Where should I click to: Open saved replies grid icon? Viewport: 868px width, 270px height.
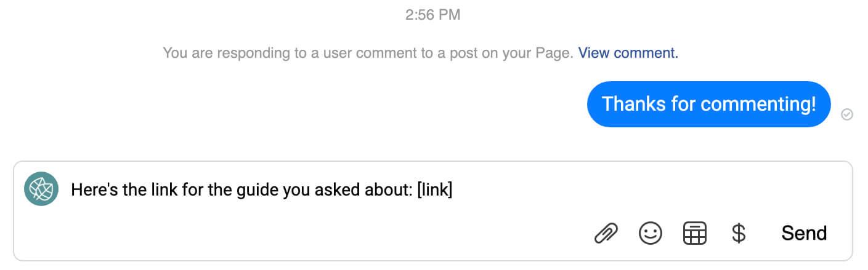coord(695,234)
